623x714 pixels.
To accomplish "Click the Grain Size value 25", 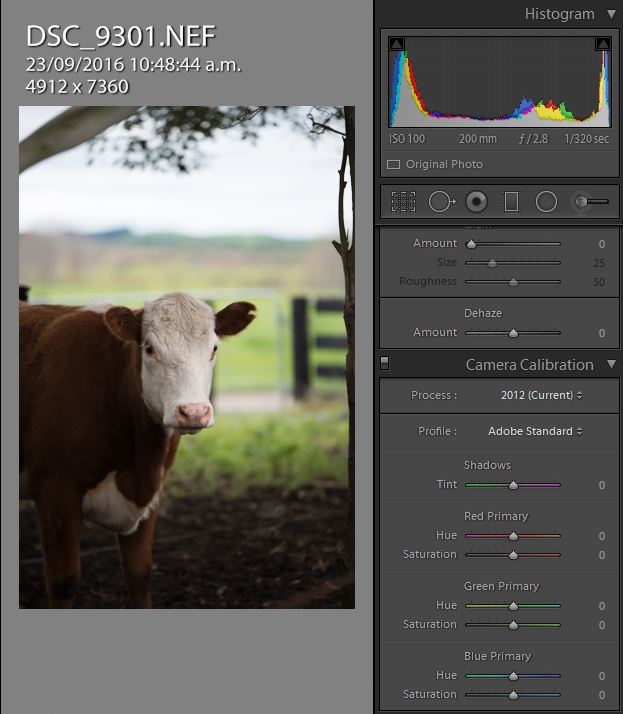I will tap(599, 263).
